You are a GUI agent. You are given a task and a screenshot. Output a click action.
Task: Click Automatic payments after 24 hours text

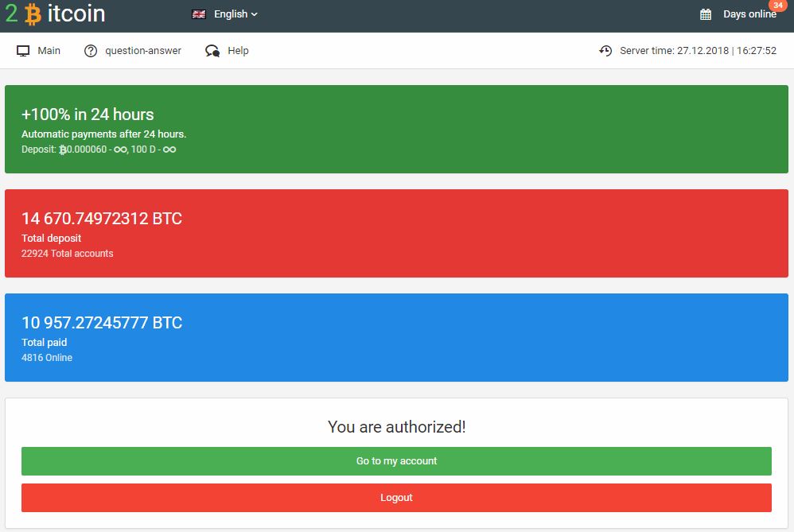tap(103, 134)
